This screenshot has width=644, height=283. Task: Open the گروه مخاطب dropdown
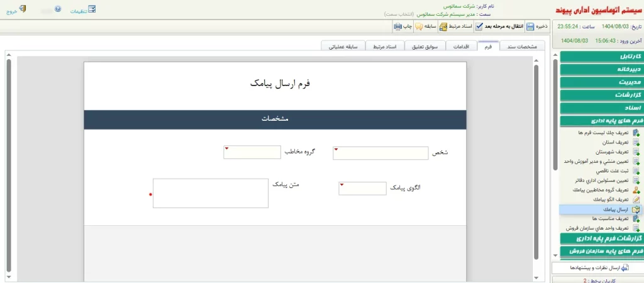point(252,152)
